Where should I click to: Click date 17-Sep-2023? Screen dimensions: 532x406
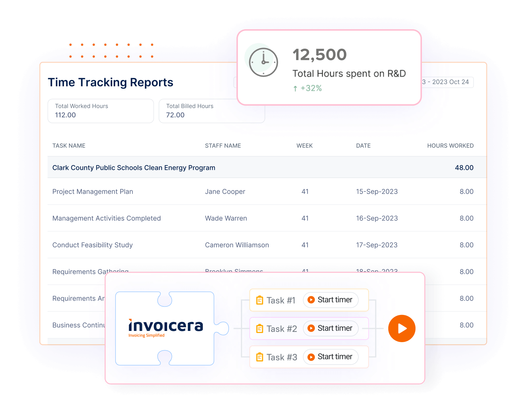point(377,245)
